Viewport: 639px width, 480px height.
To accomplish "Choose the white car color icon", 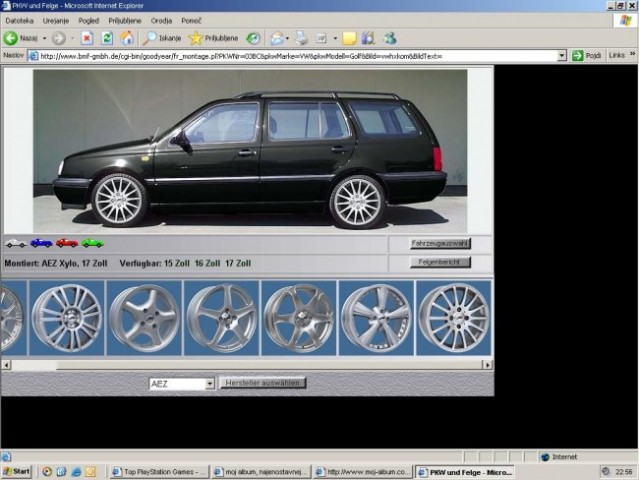I will [x=16, y=243].
